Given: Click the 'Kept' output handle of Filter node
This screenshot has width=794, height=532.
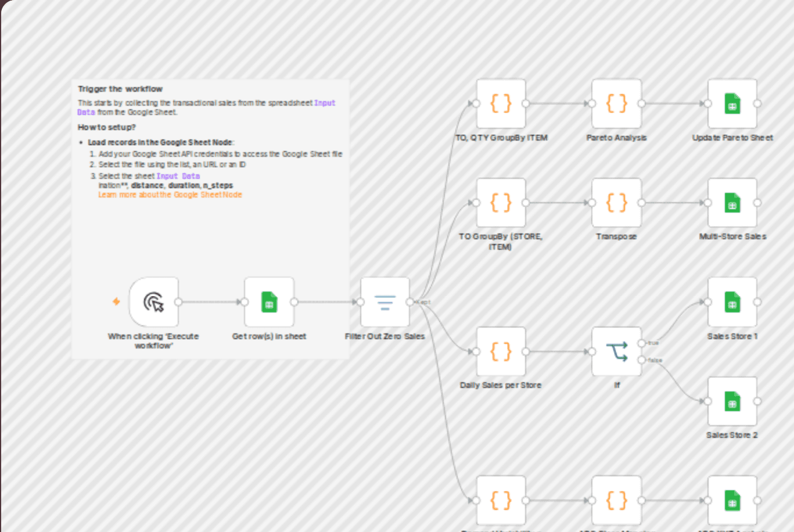Looking at the screenshot, I should tap(410, 302).
